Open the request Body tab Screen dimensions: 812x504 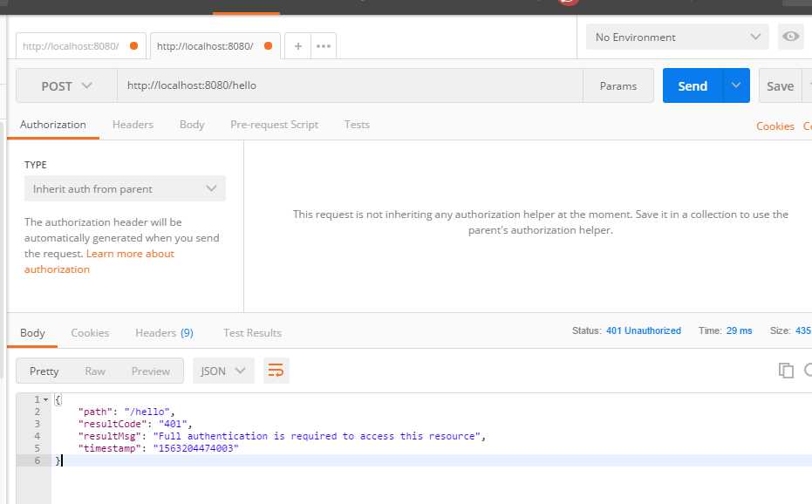[x=192, y=125]
